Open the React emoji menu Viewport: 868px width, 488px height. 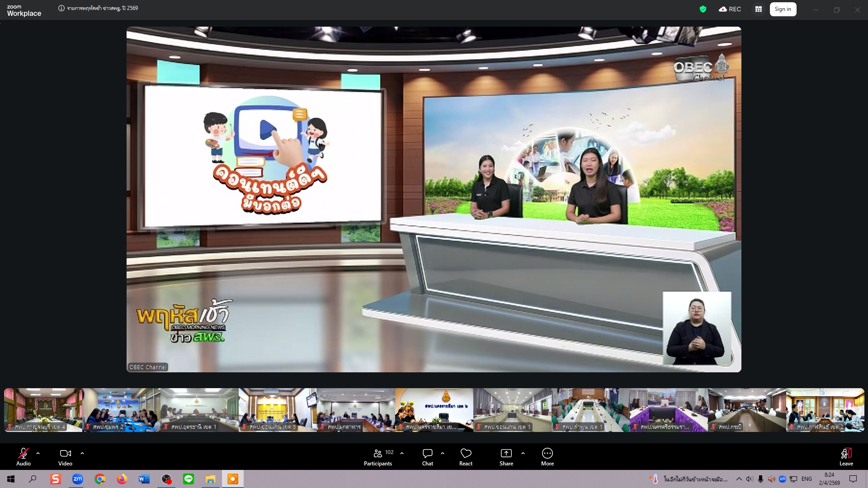pyautogui.click(x=466, y=456)
